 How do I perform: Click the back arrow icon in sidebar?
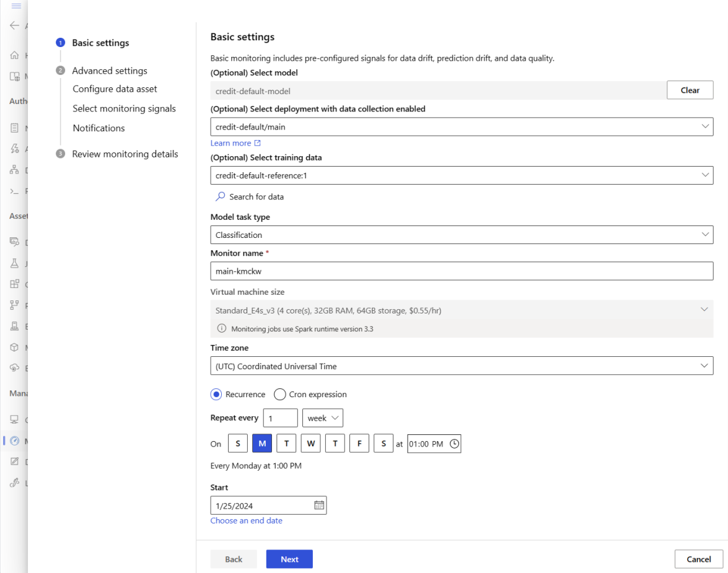14,26
